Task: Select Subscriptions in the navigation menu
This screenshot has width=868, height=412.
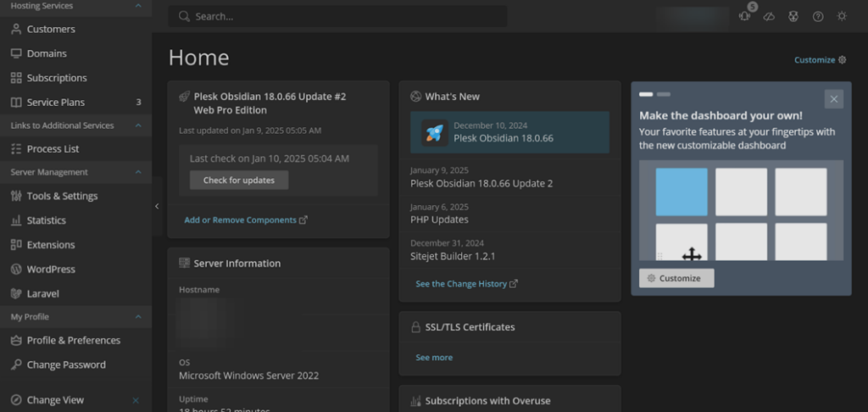Action: pyautogui.click(x=57, y=78)
